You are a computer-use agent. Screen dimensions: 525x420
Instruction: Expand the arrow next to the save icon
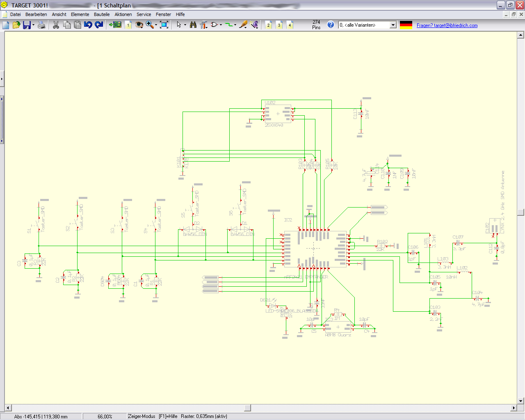(34, 25)
